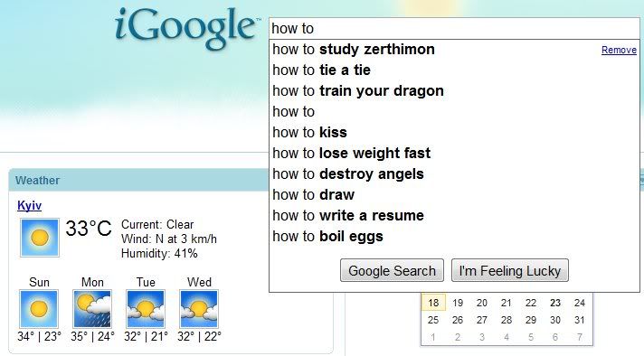
Task: Click the Google Search button
Action: click(392, 270)
